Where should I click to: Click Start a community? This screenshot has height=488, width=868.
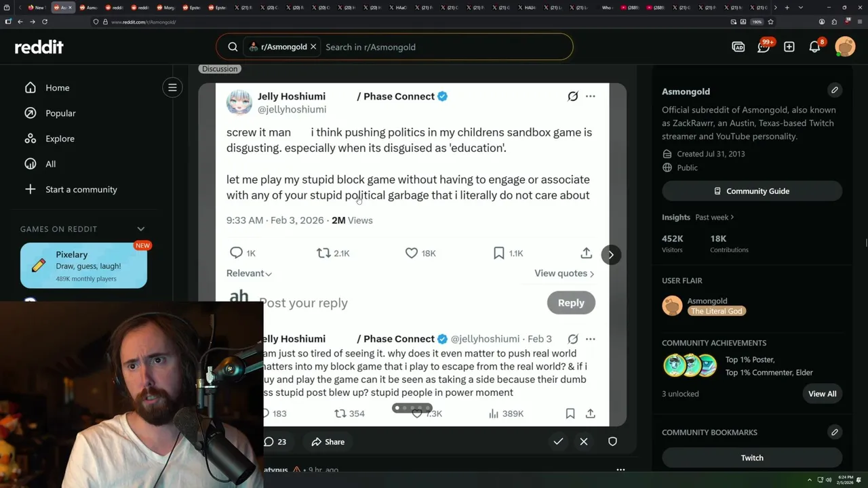click(81, 189)
